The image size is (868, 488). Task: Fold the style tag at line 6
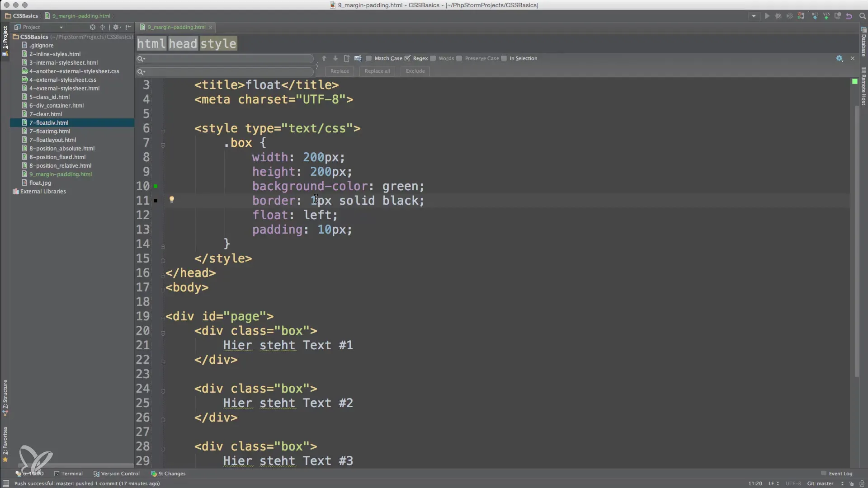click(x=163, y=131)
